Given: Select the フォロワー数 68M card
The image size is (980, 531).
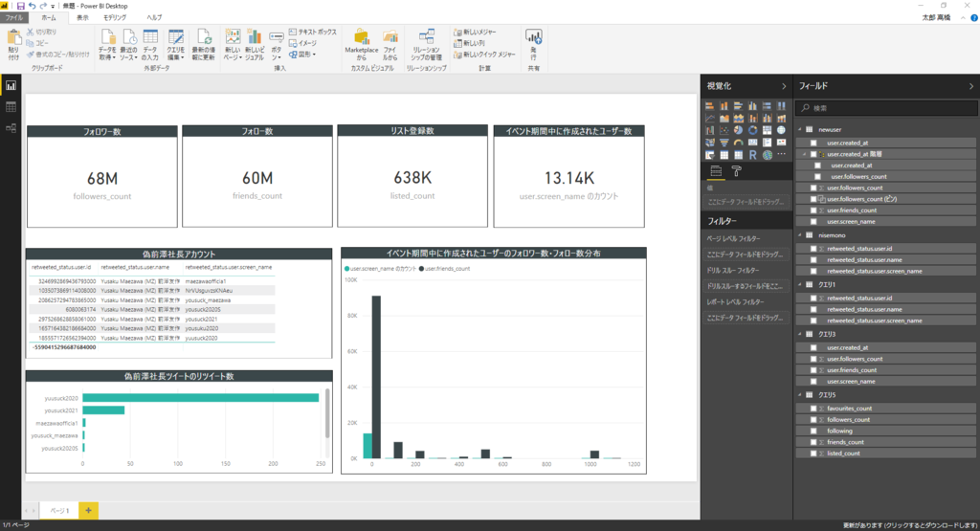Looking at the screenshot, I should 101,176.
